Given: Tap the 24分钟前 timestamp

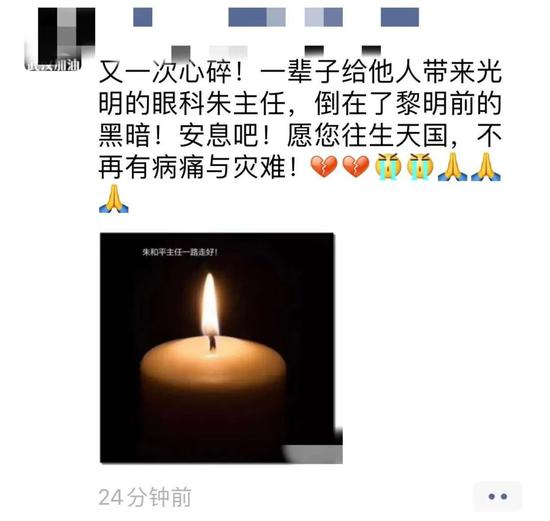Looking at the screenshot, I should [145, 497].
